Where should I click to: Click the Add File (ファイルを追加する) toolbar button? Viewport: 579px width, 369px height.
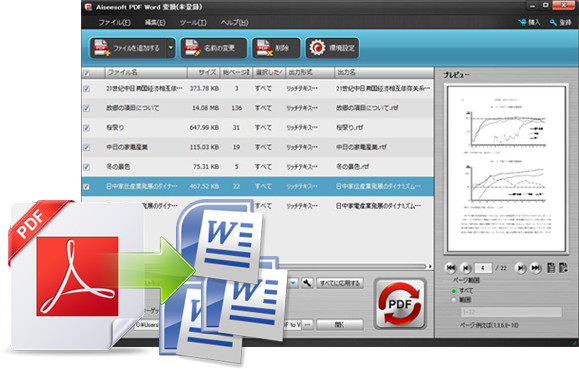click(x=128, y=48)
